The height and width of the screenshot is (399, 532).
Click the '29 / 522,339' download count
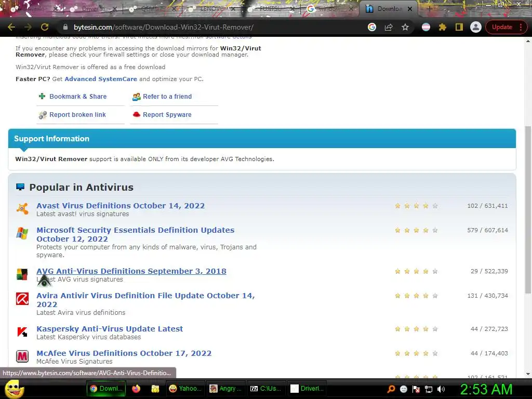point(489,271)
